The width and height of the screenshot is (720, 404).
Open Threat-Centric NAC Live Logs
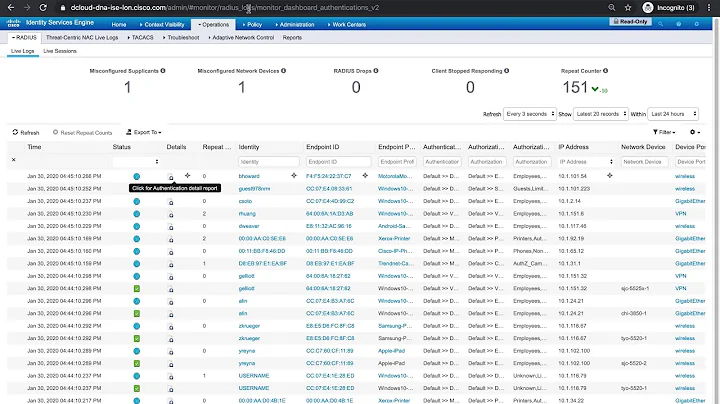[x=82, y=38]
